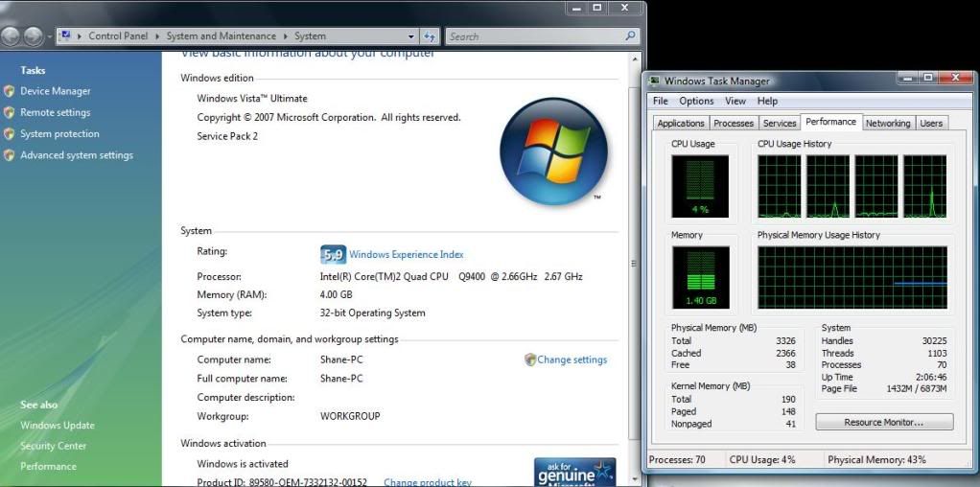Open Performance link under See also

click(x=48, y=466)
